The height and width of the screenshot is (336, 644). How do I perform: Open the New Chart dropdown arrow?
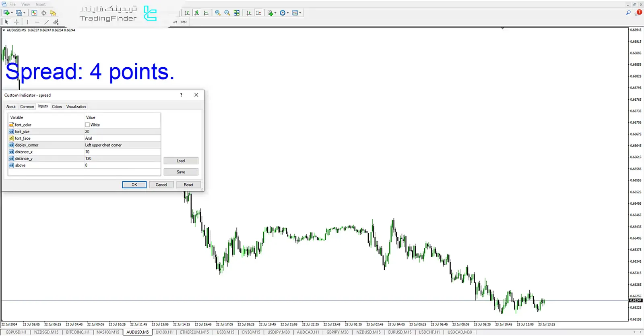(x=12, y=13)
